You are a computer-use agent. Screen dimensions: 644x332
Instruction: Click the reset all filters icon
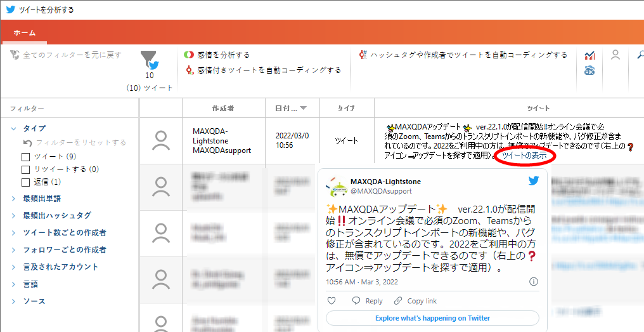click(x=15, y=55)
